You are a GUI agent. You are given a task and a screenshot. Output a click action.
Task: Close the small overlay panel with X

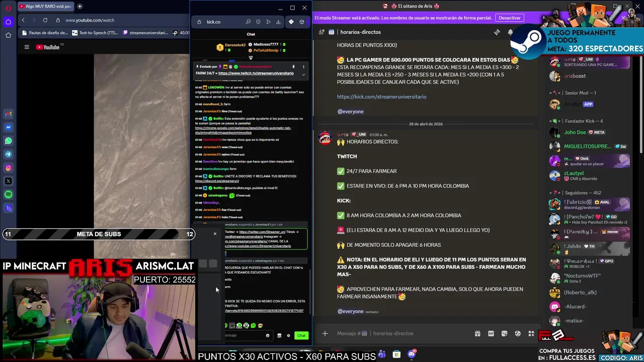point(215,234)
